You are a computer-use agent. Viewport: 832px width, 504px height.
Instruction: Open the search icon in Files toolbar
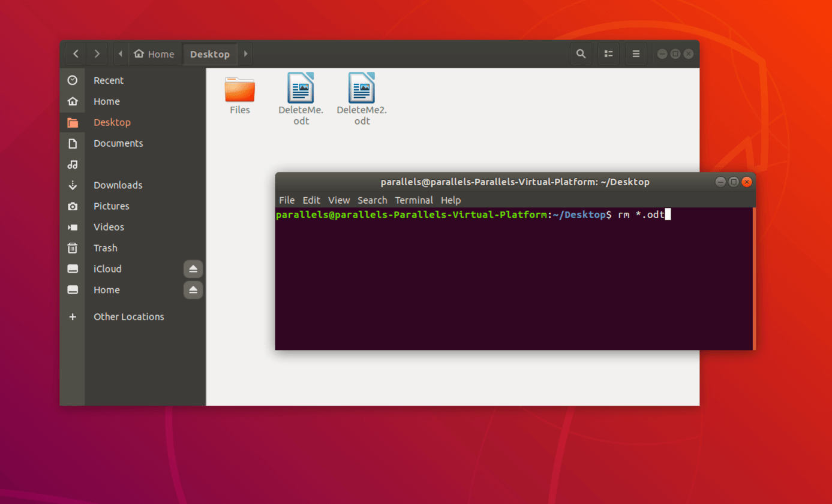[x=581, y=53]
